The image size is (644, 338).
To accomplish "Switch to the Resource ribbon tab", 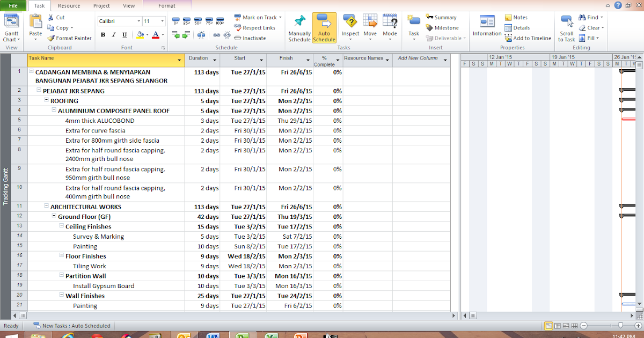I will click(x=69, y=5).
